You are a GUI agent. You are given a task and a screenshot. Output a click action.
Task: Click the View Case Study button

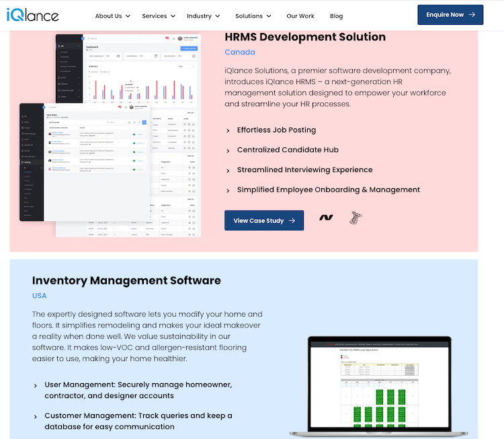coord(263,221)
